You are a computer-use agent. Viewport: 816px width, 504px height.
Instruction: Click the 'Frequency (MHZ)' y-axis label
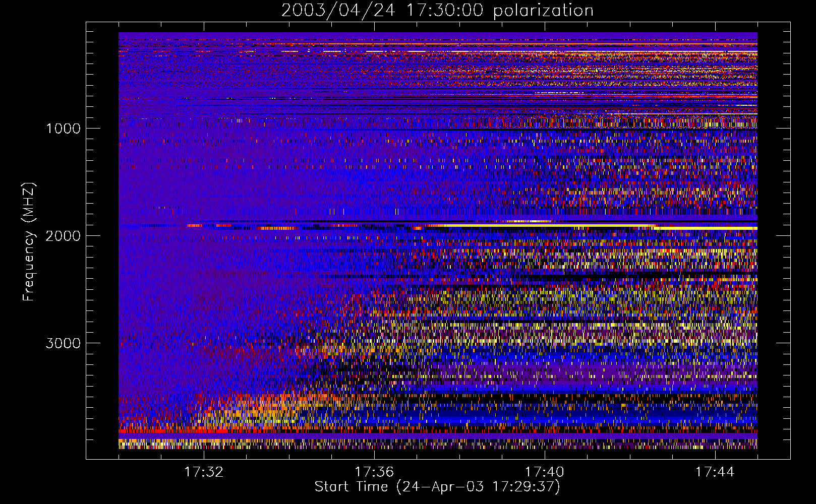coord(29,242)
